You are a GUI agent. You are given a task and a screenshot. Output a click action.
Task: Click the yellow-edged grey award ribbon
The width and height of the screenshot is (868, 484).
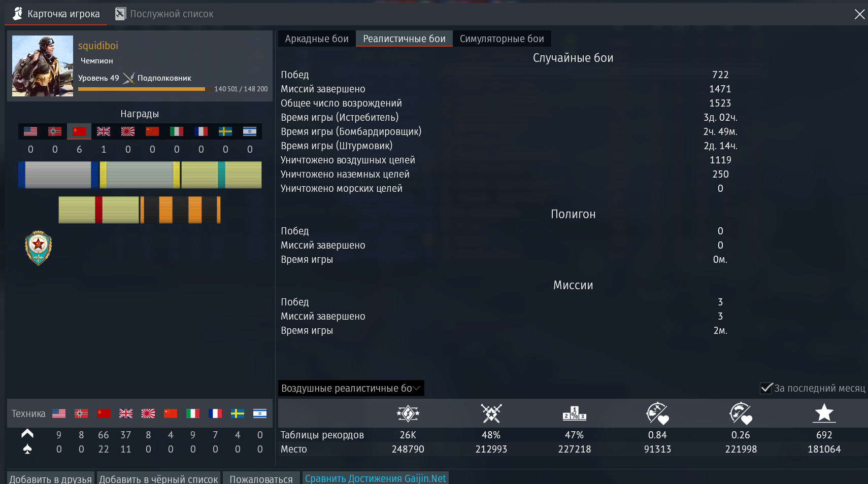click(140, 175)
